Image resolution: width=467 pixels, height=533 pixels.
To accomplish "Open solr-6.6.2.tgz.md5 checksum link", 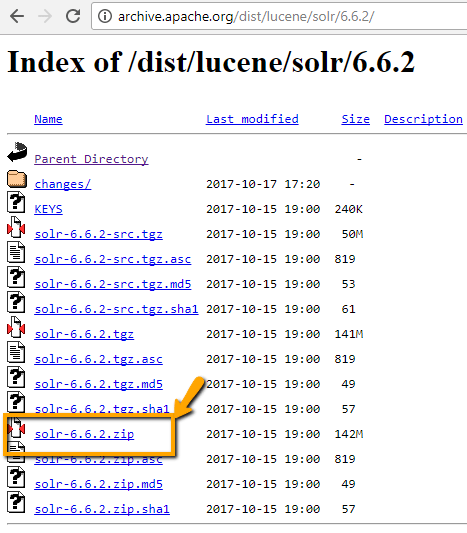I will click(x=99, y=384).
